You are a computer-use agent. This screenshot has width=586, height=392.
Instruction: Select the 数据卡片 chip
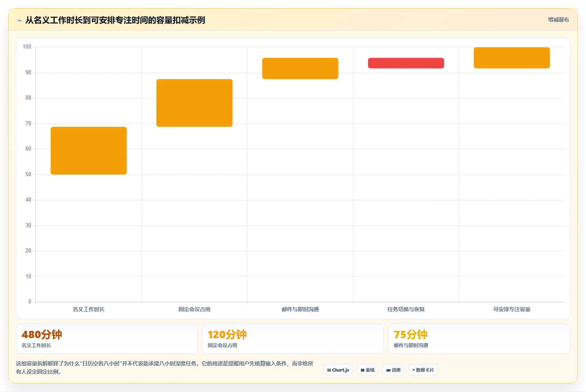tap(423, 370)
